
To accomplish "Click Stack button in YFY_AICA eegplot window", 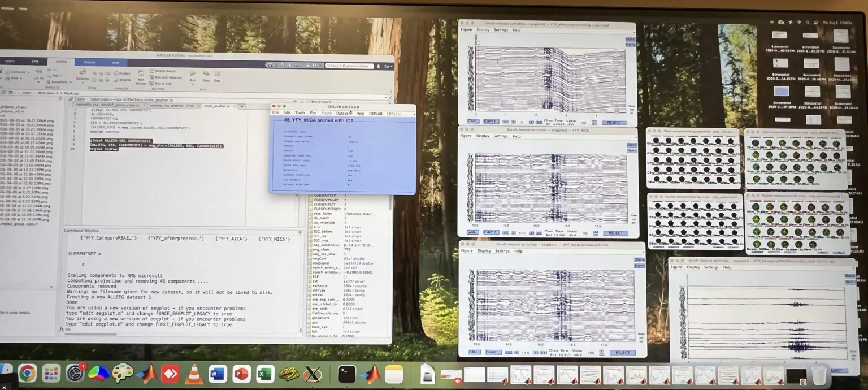I will coord(632,145).
